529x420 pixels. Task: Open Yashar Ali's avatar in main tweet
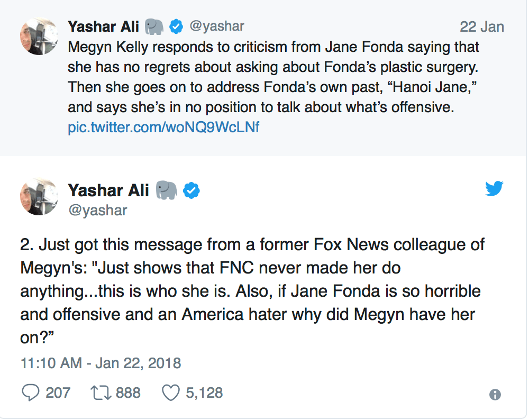pos(39,197)
